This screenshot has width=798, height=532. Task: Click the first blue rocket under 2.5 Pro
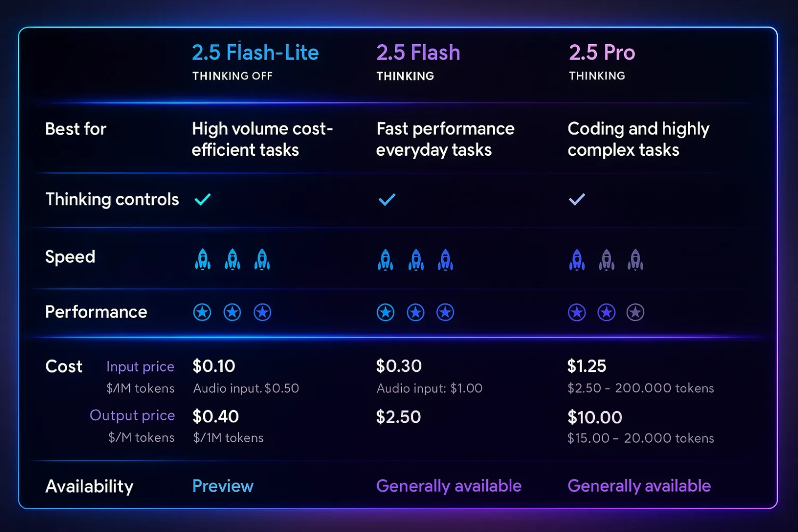pyautogui.click(x=577, y=260)
